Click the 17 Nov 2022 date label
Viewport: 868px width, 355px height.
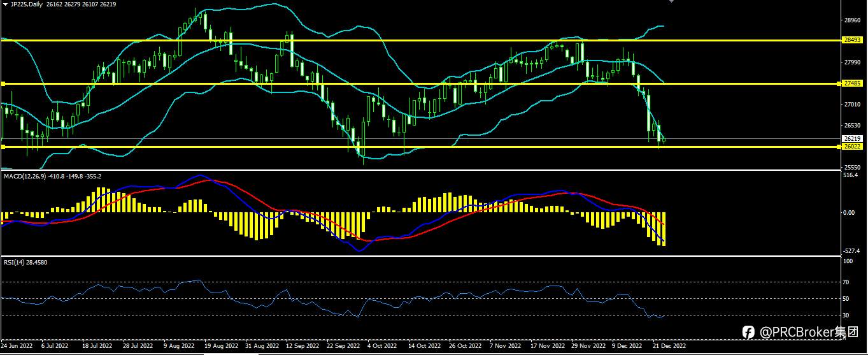click(548, 346)
